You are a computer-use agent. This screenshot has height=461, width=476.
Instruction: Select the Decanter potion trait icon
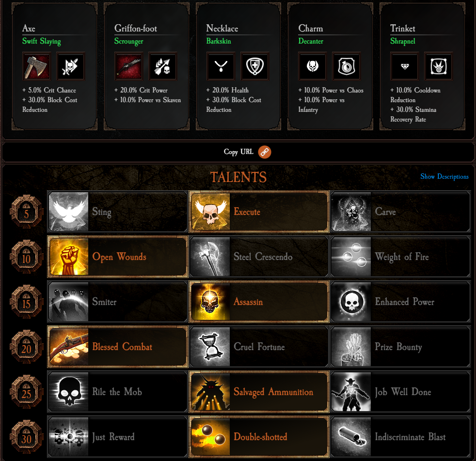[347, 66]
